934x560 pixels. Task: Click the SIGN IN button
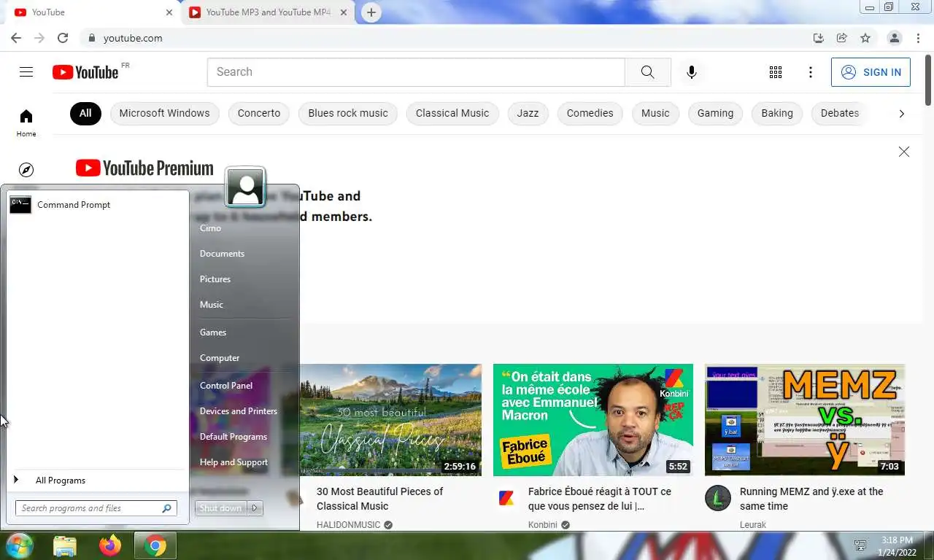tap(871, 72)
